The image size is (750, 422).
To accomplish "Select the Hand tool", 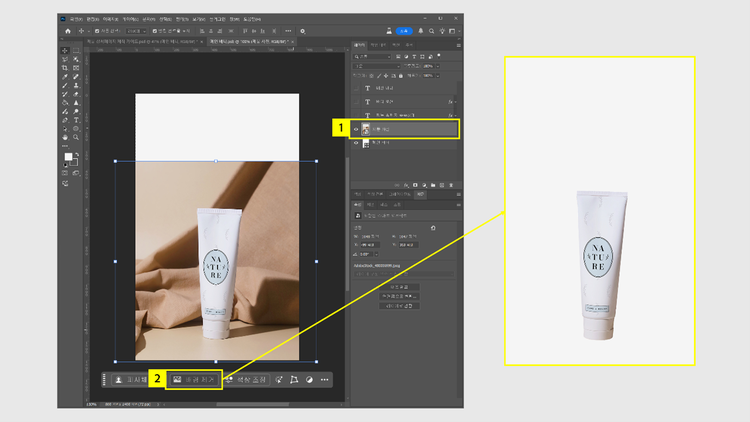I will (x=66, y=137).
